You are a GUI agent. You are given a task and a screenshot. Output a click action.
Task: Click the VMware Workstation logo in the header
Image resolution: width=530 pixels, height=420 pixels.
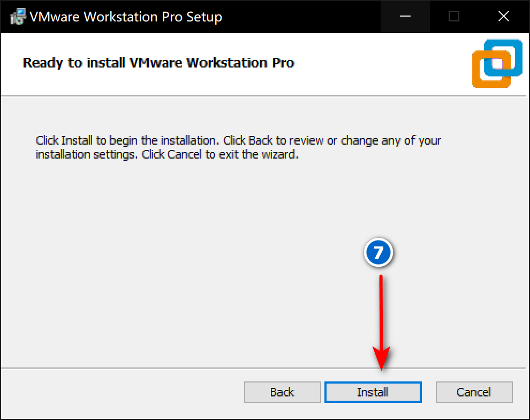[497, 63]
